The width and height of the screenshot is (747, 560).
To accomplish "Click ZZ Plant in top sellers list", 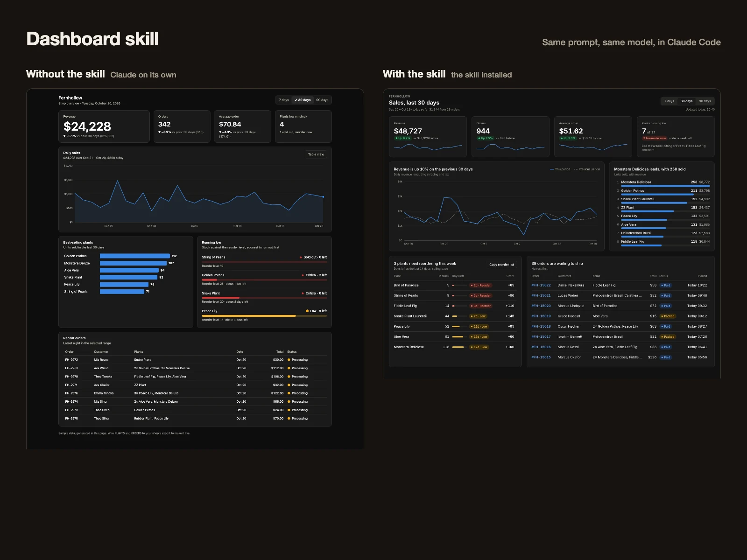I will (x=627, y=208).
